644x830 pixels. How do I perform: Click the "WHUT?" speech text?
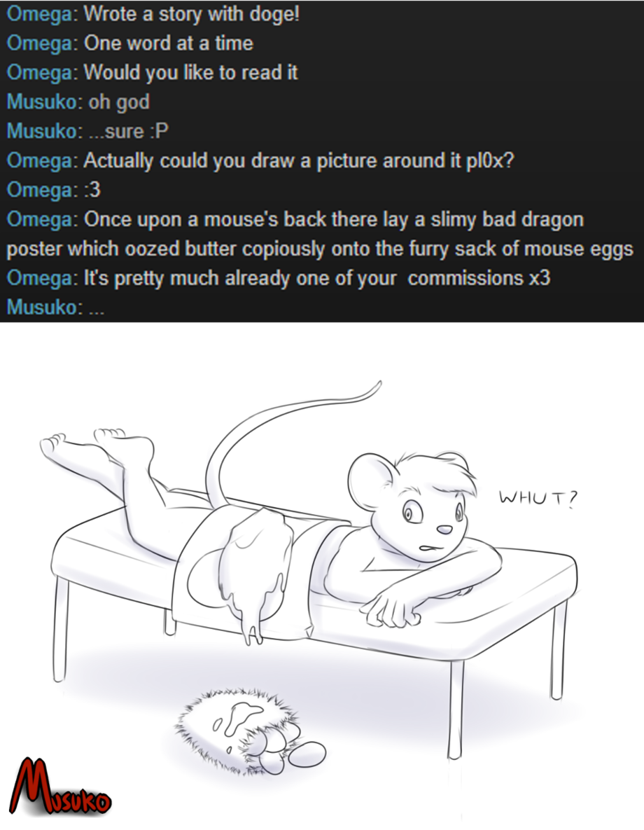(538, 498)
